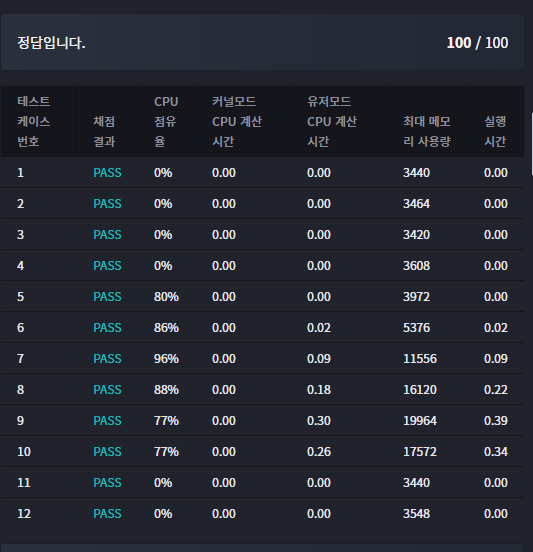Click the 88% CPU usage value
This screenshot has height=552, width=533.
coord(166,390)
